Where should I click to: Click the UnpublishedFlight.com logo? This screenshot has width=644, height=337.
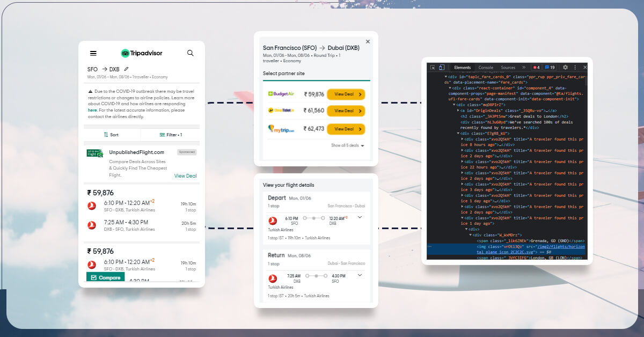[x=95, y=153]
